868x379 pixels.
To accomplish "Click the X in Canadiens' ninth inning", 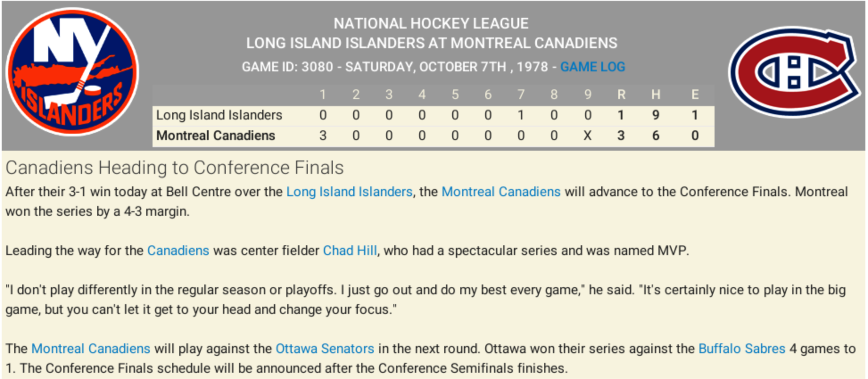I will [x=587, y=136].
